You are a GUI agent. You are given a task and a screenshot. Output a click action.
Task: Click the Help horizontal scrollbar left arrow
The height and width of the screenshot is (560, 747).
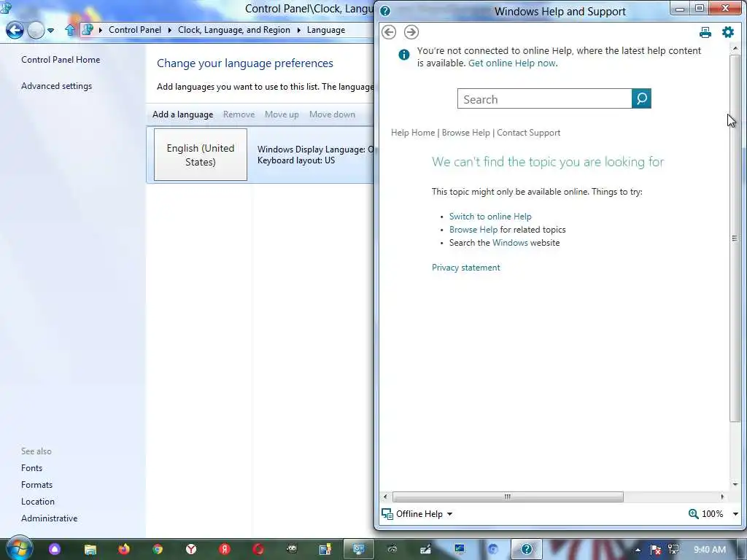tap(385, 497)
